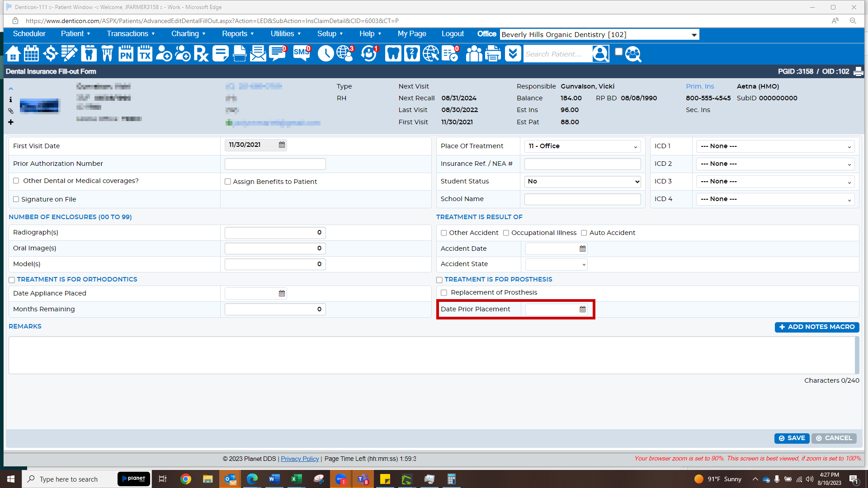
Task: Open the Privacy Policy link
Action: [300, 459]
